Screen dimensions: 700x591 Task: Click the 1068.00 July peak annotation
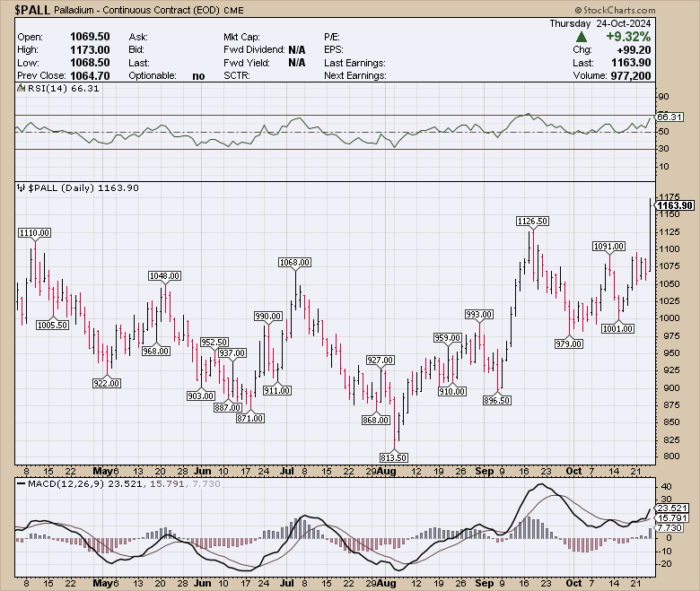coord(294,262)
